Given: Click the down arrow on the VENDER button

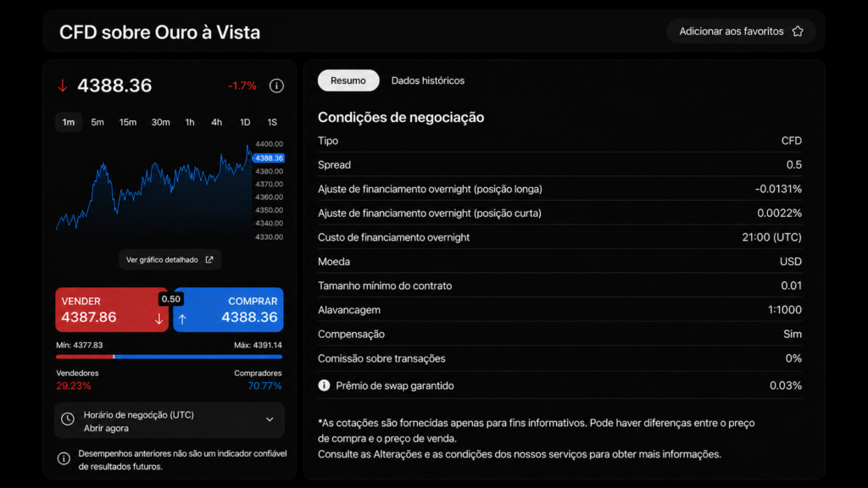Looking at the screenshot, I should coord(159,319).
